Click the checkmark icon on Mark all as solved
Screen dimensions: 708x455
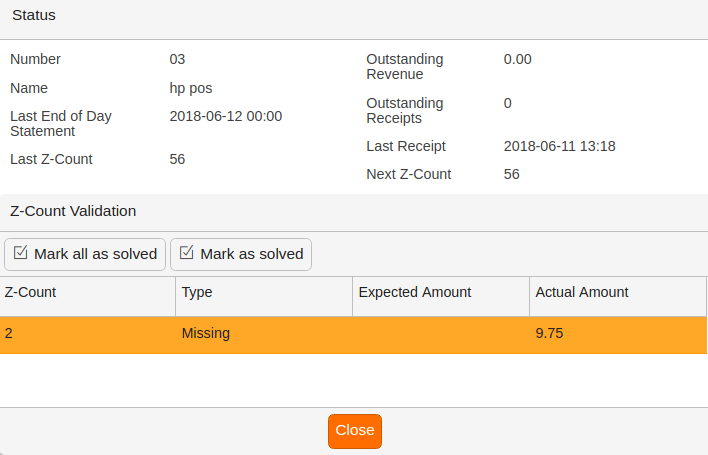click(20, 252)
